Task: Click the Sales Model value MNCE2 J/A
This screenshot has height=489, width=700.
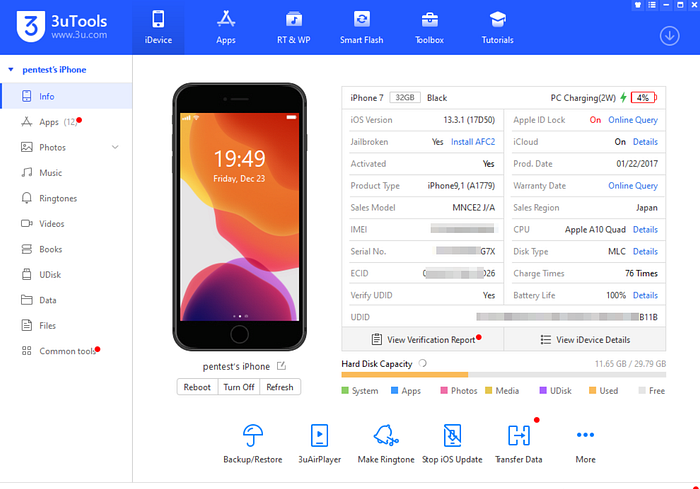Action: (x=474, y=207)
